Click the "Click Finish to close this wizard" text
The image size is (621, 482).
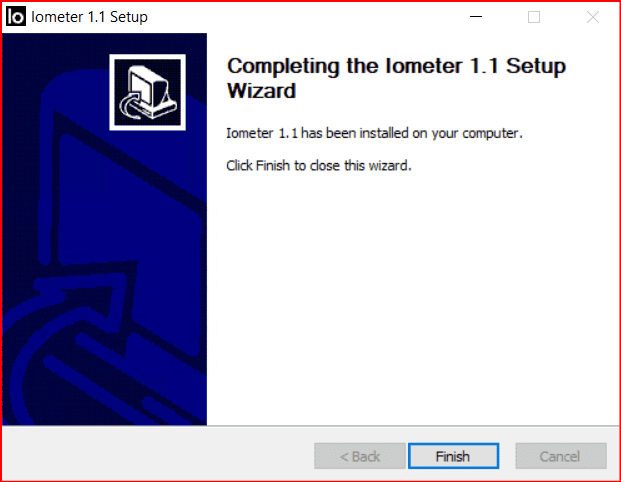tap(319, 166)
